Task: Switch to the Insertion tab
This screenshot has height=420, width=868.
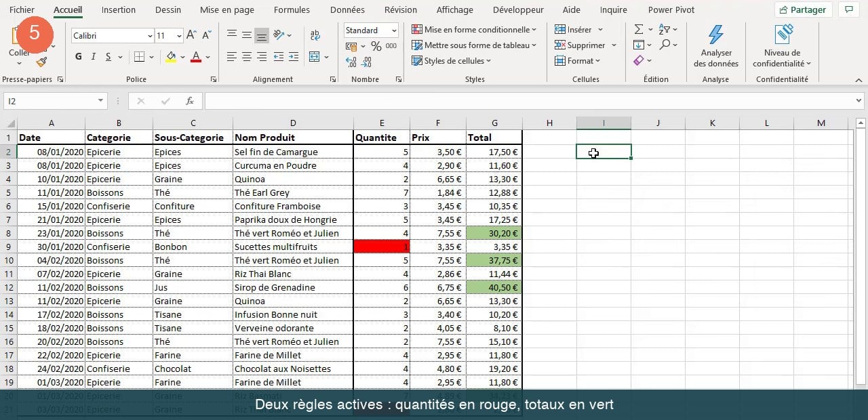Action: 119,10
